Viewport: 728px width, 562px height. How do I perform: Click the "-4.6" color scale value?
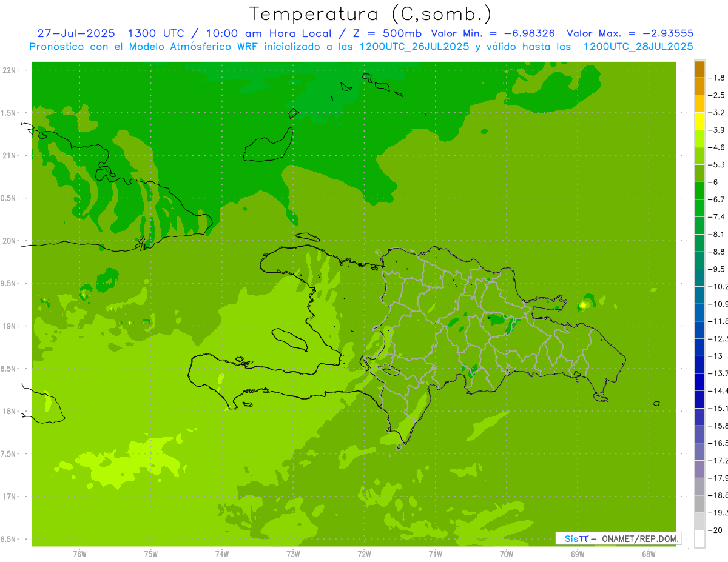pyautogui.click(x=717, y=147)
